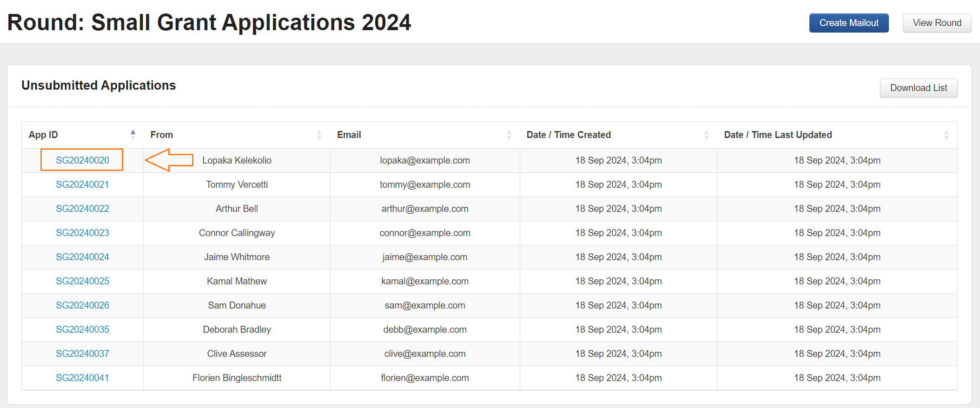Sort by Date / Time Last Updated arrows
980x408 pixels.
coord(946,135)
